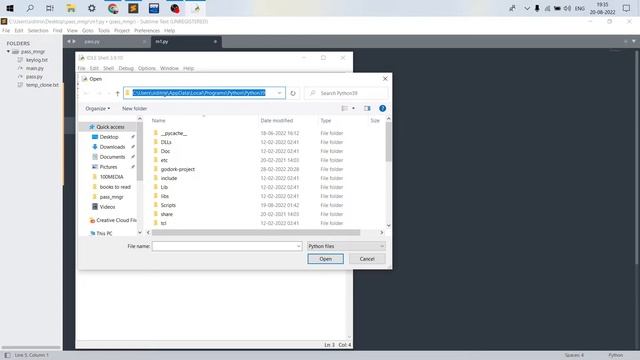This screenshot has height=360, width=640.
Task: Open taskbar search icon
Action: [30, 8]
